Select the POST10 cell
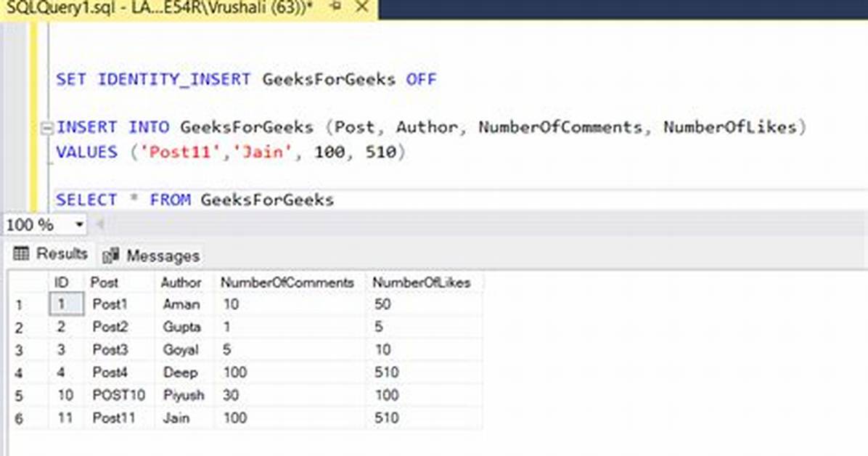The height and width of the screenshot is (456, 868). coord(119,395)
